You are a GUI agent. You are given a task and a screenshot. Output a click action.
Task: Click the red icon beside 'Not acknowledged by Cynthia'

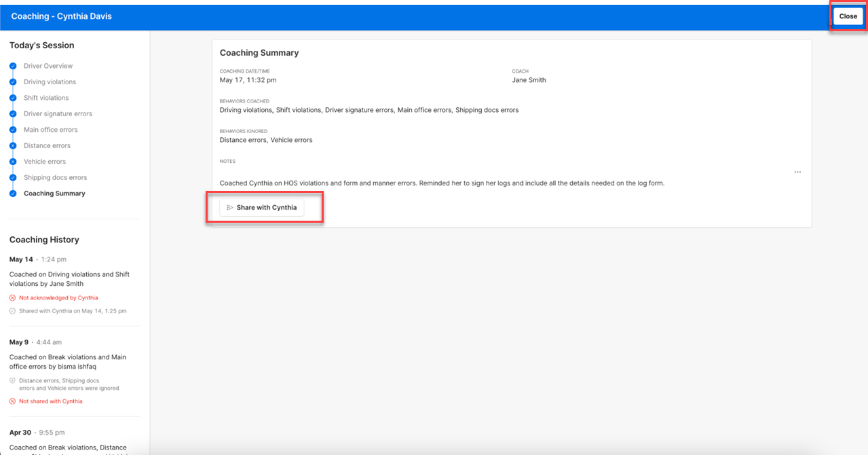[12, 298]
